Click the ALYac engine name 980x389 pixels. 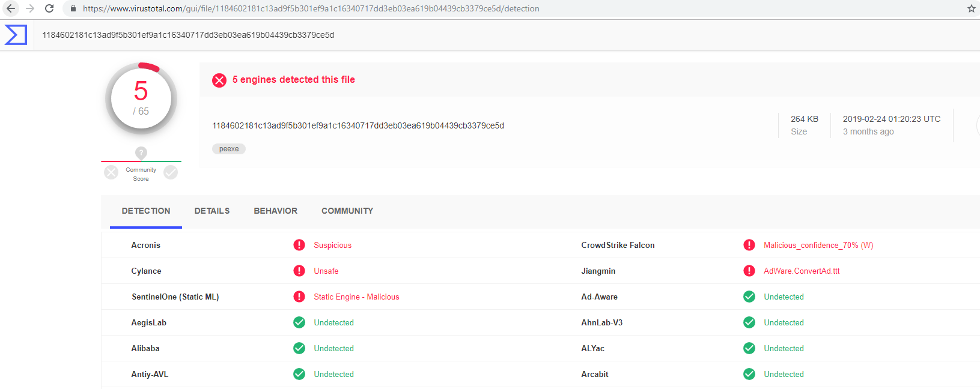(x=592, y=348)
